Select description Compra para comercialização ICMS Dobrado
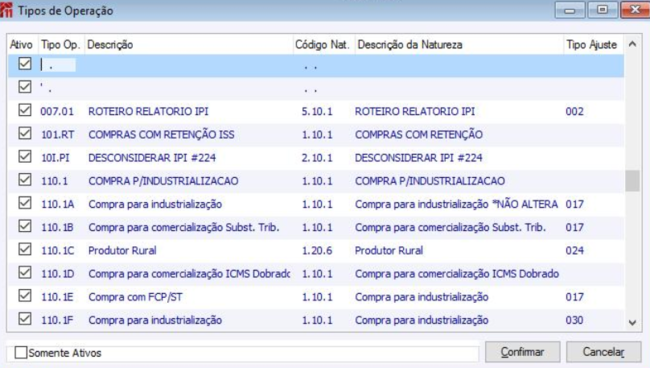The image size is (650, 368). [189, 274]
